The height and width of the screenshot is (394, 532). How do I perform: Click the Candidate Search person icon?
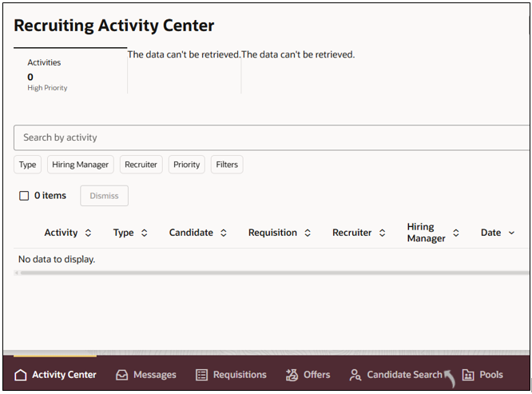[355, 375]
